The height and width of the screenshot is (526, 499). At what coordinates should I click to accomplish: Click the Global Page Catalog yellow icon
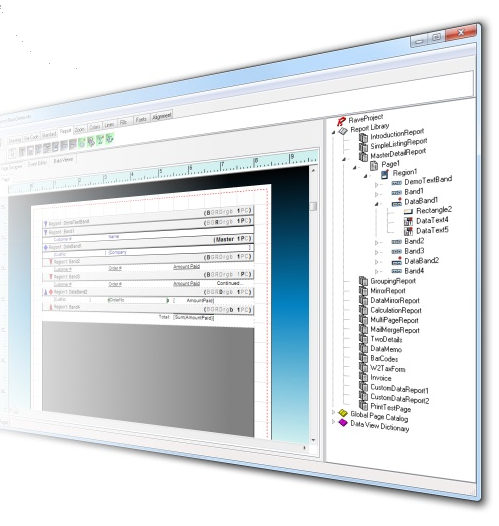coord(343,413)
